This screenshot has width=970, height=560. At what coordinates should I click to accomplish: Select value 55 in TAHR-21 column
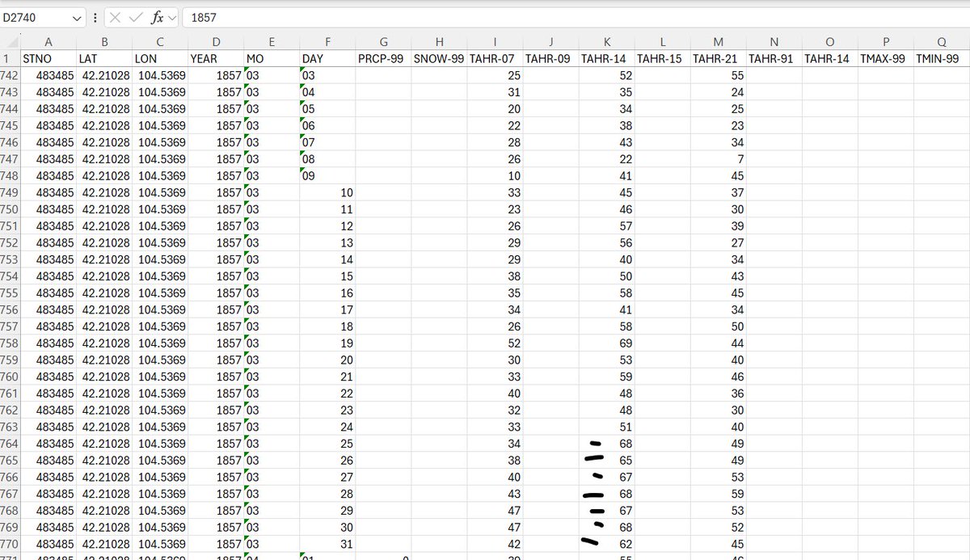(719, 76)
